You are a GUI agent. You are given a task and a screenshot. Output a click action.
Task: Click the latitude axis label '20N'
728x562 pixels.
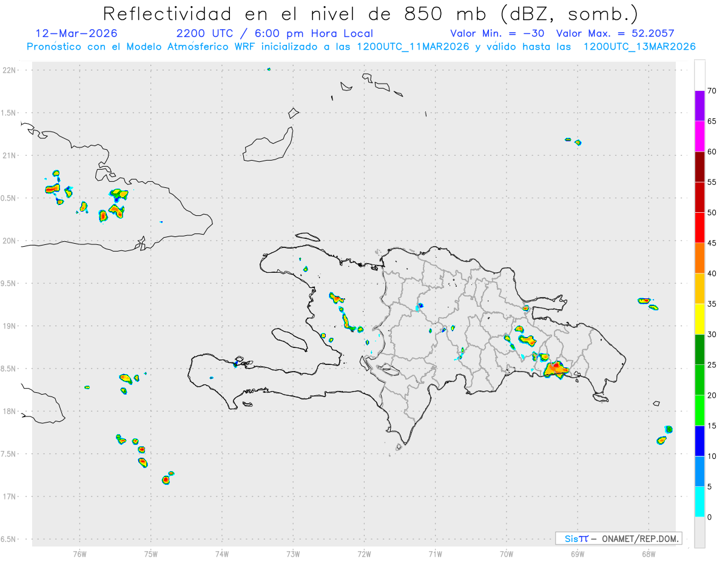point(10,241)
